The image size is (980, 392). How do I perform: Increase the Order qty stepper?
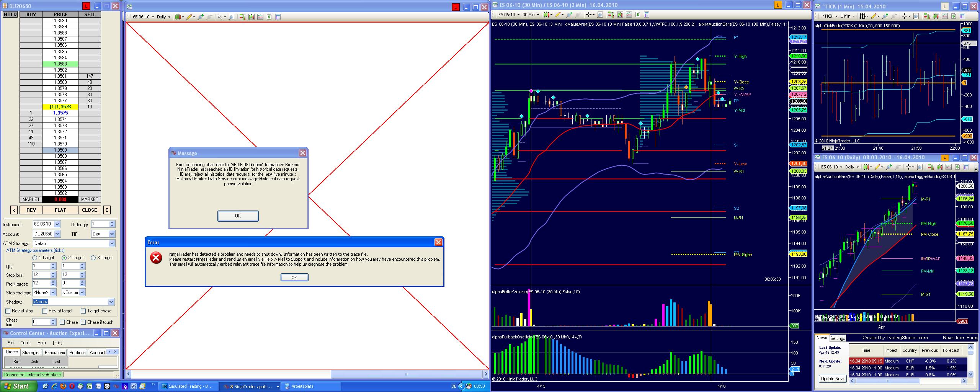pos(112,222)
